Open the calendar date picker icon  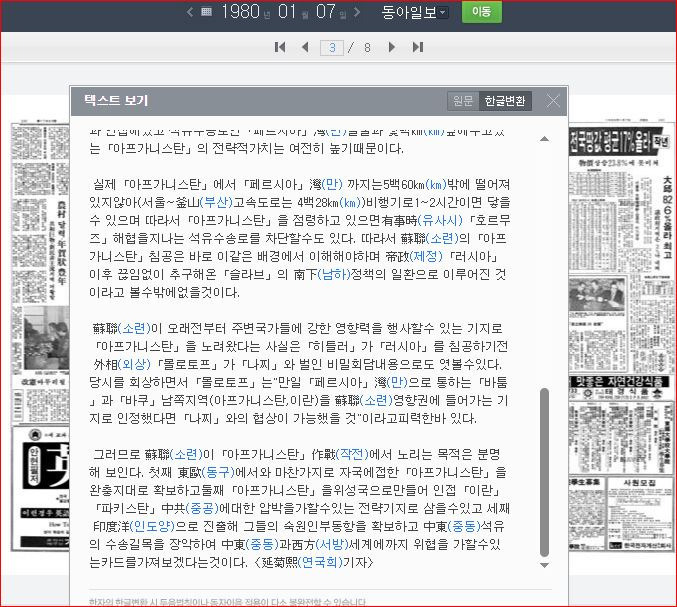(x=206, y=12)
